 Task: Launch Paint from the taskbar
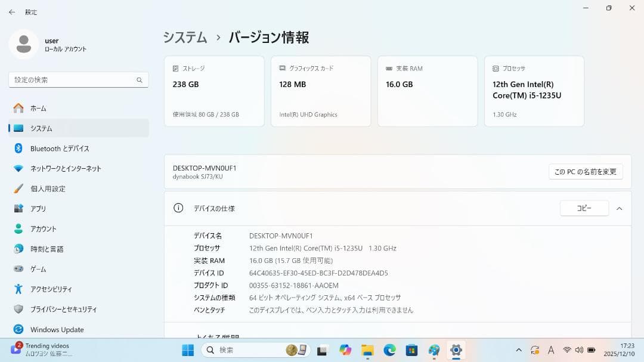point(434,351)
